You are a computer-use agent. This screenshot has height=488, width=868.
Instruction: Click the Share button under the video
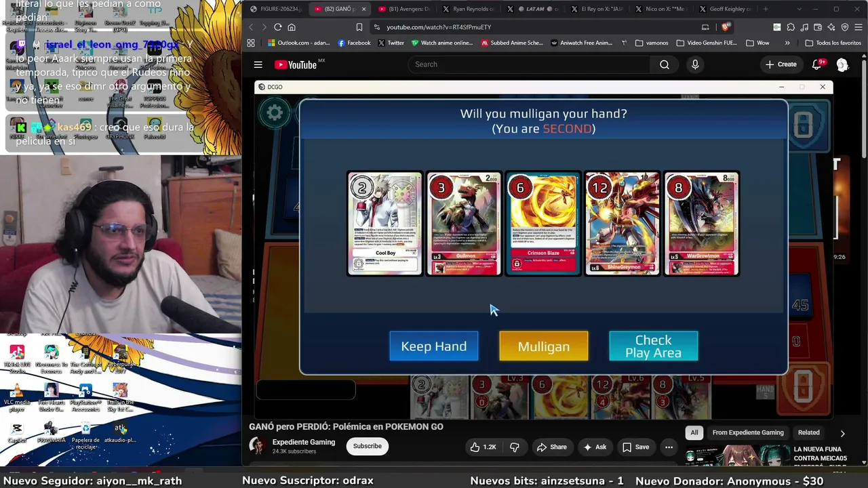[x=552, y=447]
